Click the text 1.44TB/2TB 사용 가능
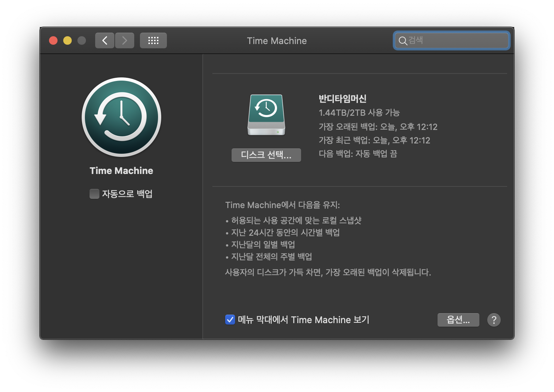The image size is (554, 392). click(359, 113)
